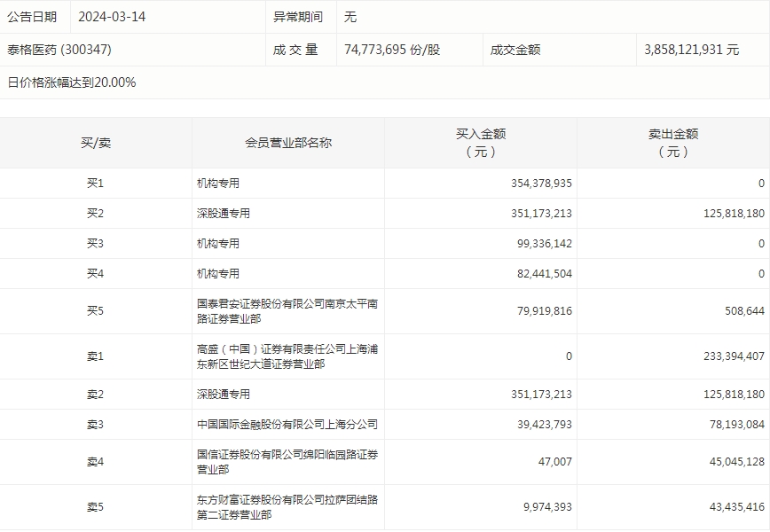The width and height of the screenshot is (770, 532).
Task: Click 125,818,180 in the 买2 row
Action: coord(734,213)
